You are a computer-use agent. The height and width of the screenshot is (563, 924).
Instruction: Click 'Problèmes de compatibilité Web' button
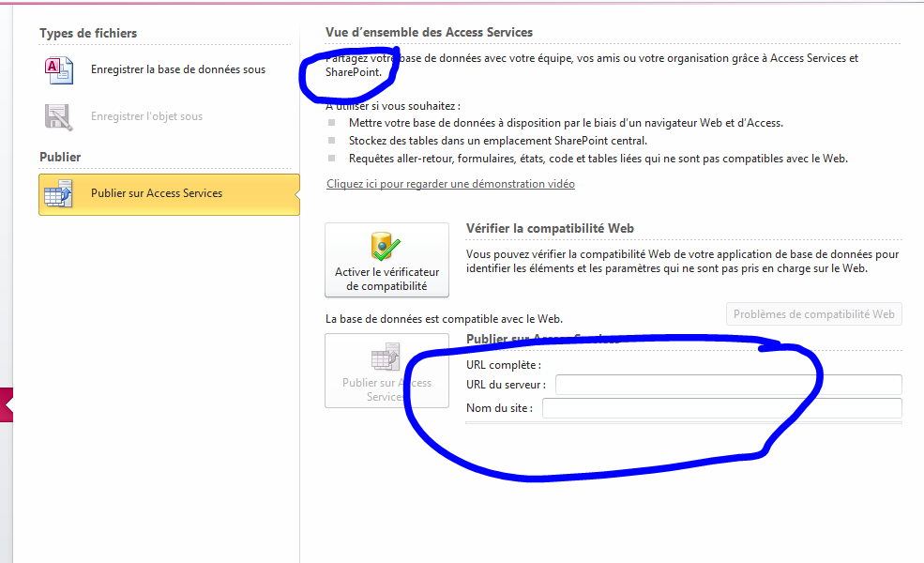pyautogui.click(x=814, y=314)
